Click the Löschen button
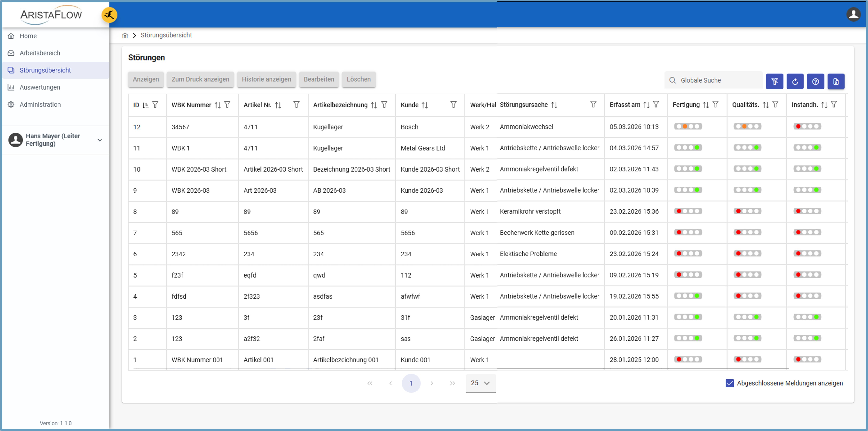The image size is (868, 431). pyautogui.click(x=358, y=79)
